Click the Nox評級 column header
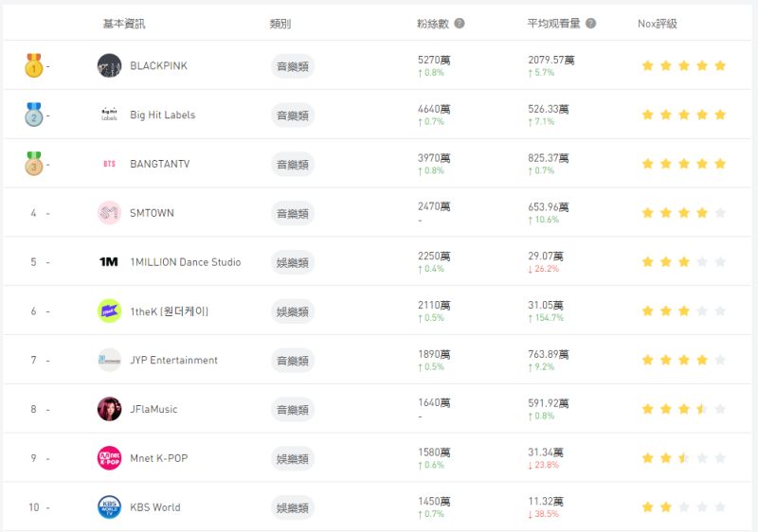The width and height of the screenshot is (758, 532). click(657, 24)
